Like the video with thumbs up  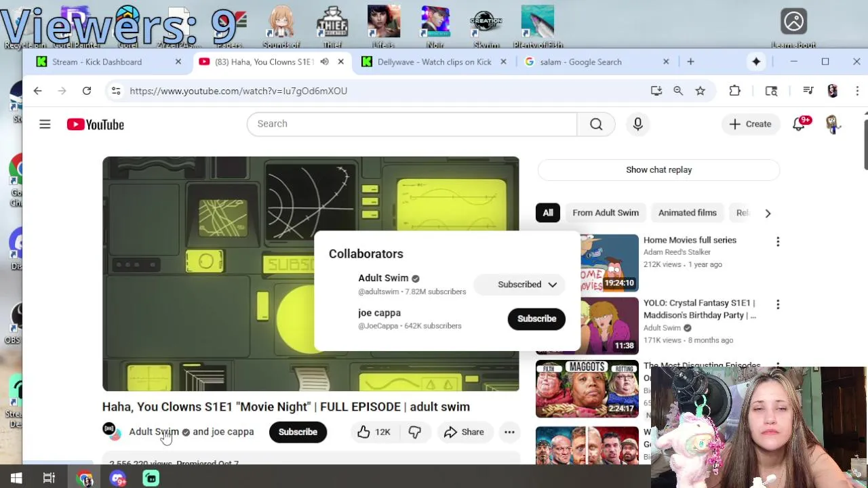[x=374, y=432]
